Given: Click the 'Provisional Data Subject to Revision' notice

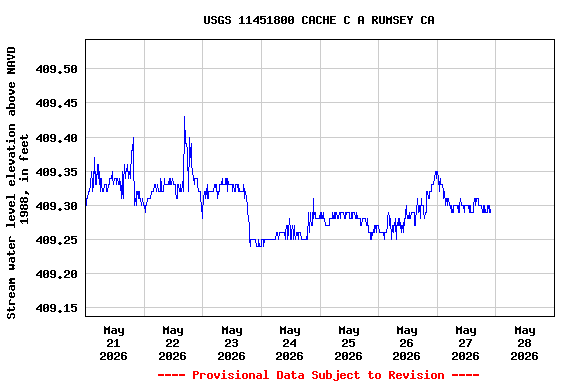Looking at the screenshot, I should click(x=318, y=375).
